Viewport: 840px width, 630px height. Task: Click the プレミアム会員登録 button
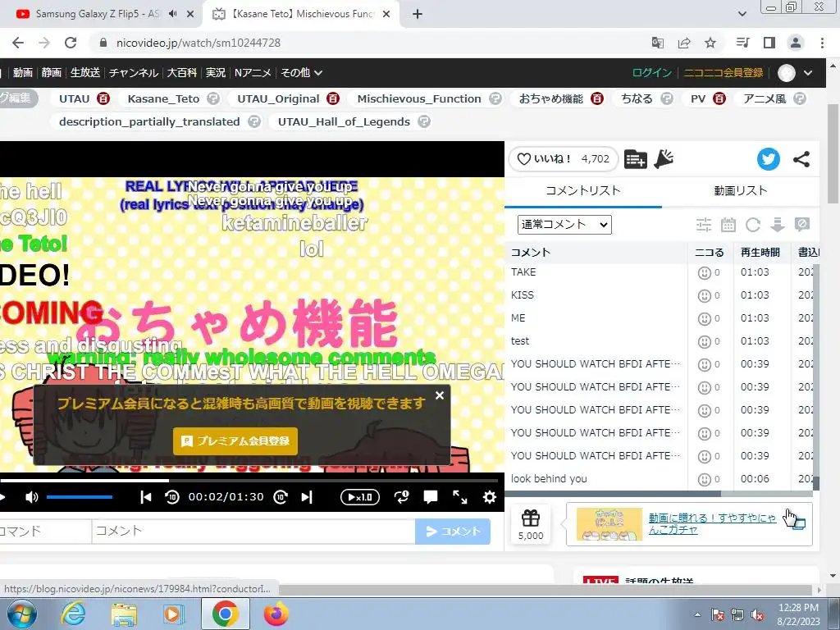[235, 441]
